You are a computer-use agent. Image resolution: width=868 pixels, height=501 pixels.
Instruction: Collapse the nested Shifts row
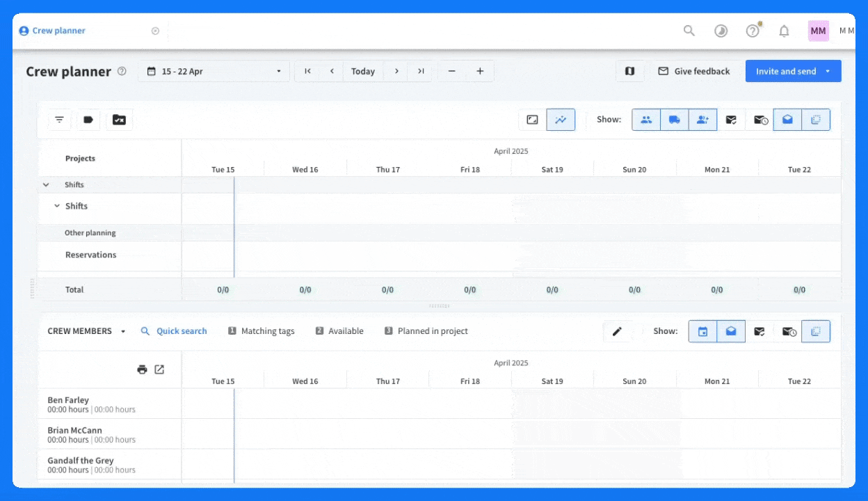57,206
